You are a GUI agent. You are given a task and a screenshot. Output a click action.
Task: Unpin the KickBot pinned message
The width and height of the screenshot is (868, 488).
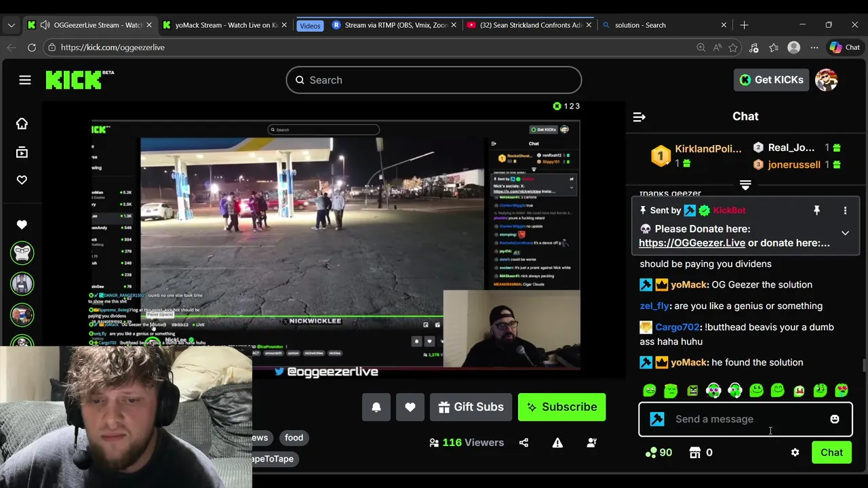point(816,211)
